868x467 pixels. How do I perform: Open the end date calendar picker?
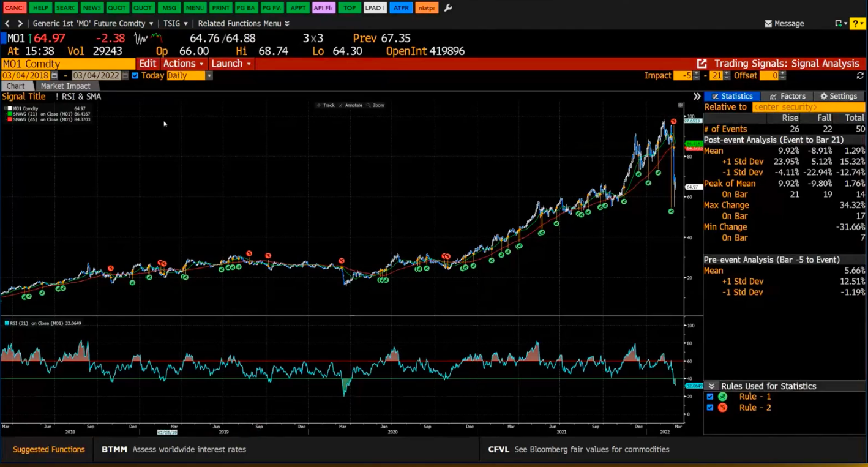pyautogui.click(x=125, y=75)
